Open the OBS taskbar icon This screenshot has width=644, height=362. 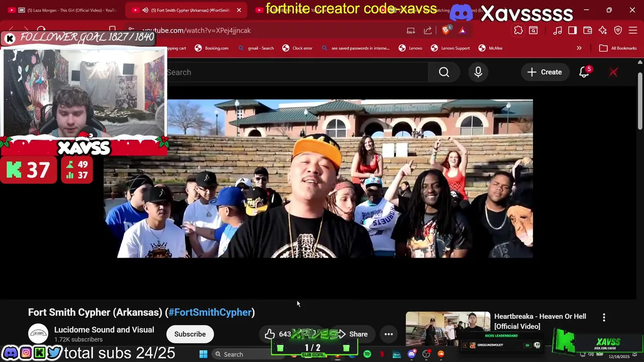pos(426,354)
